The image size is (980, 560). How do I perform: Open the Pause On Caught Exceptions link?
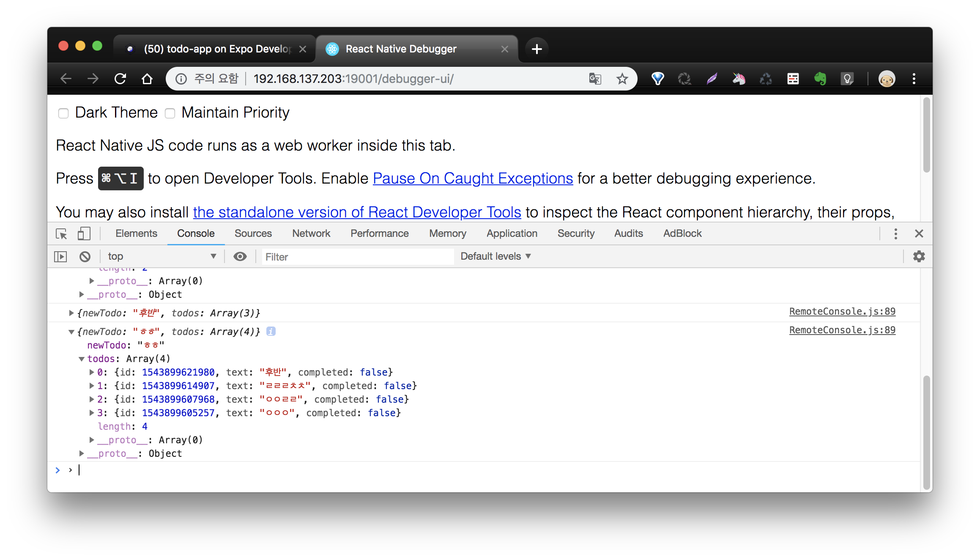click(x=473, y=178)
